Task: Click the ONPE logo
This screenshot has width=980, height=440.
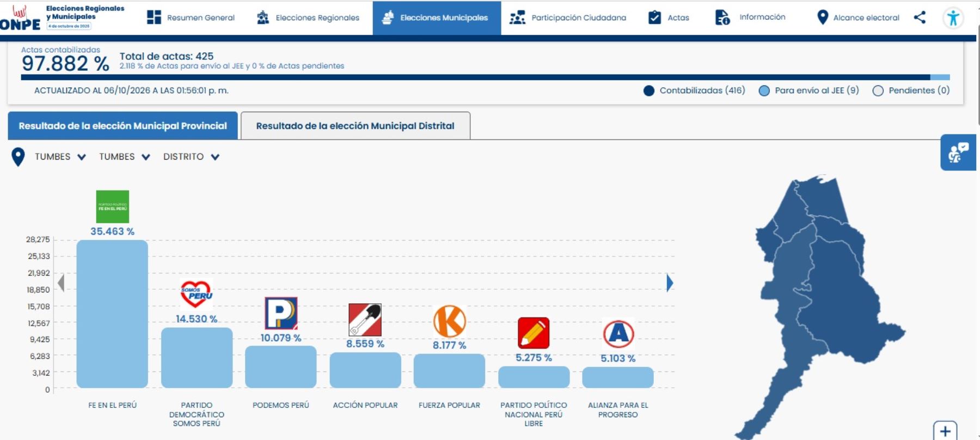Action: click(x=20, y=18)
